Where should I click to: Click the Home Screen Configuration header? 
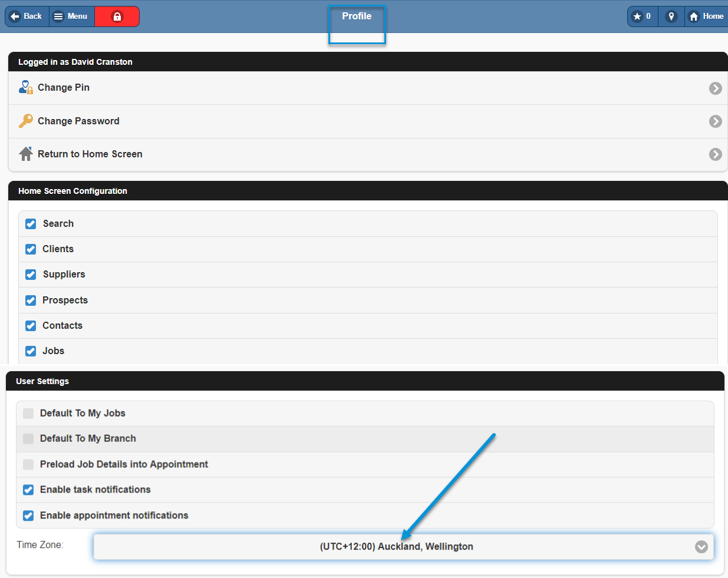(x=368, y=191)
